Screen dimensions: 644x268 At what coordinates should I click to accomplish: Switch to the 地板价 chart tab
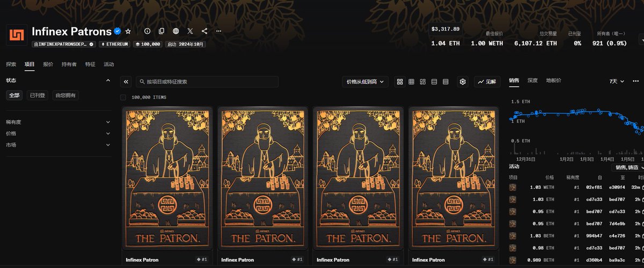(x=553, y=81)
